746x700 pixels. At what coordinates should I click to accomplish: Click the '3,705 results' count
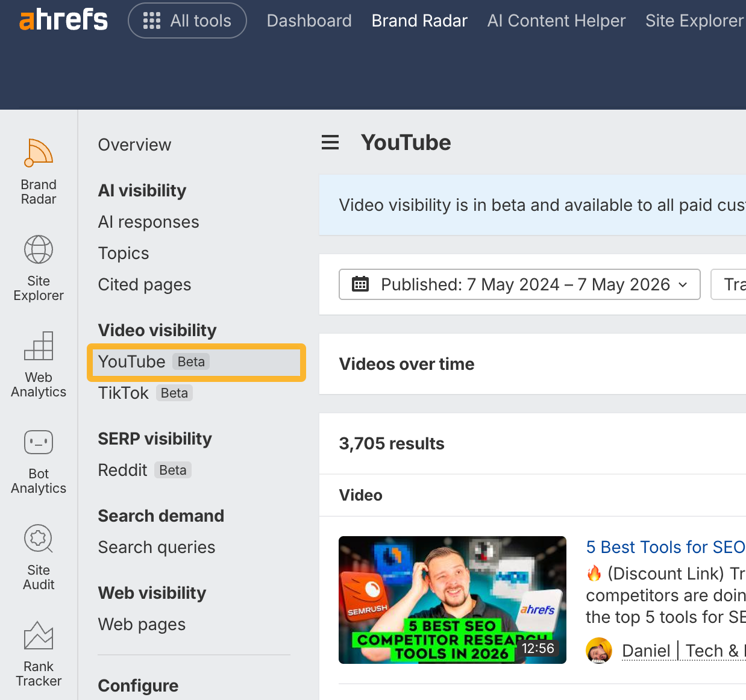click(x=392, y=443)
